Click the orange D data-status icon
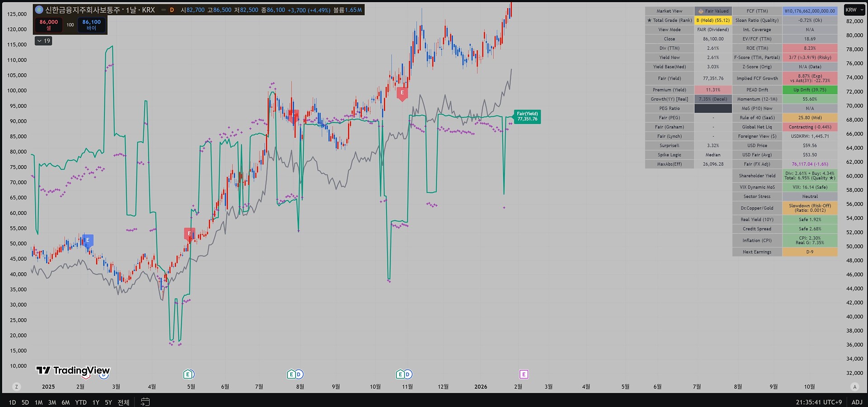Screen dimensions: 868x407 click(172, 10)
